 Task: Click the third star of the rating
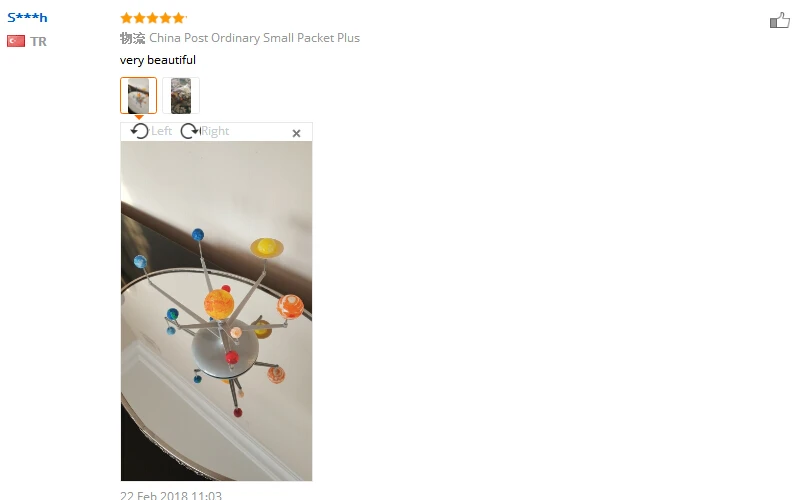(x=153, y=18)
